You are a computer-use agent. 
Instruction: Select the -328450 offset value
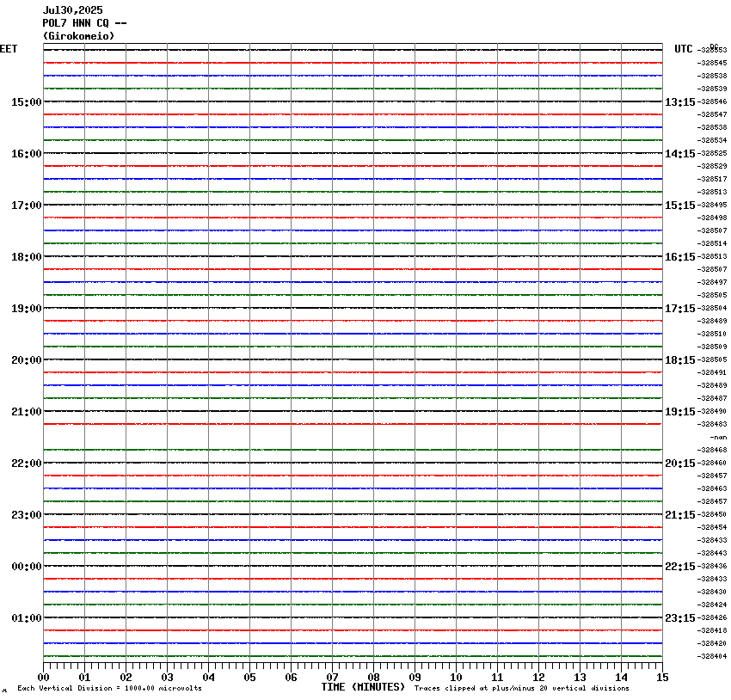(712, 514)
